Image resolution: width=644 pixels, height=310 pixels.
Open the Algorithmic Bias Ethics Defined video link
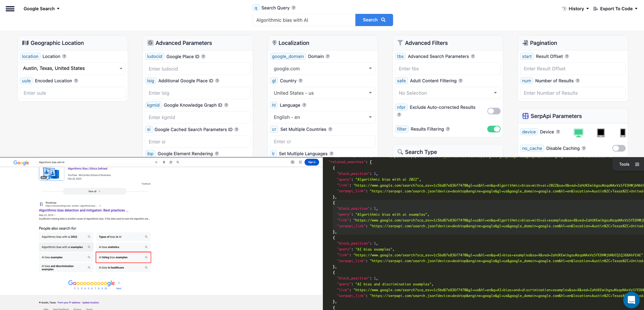(87, 169)
